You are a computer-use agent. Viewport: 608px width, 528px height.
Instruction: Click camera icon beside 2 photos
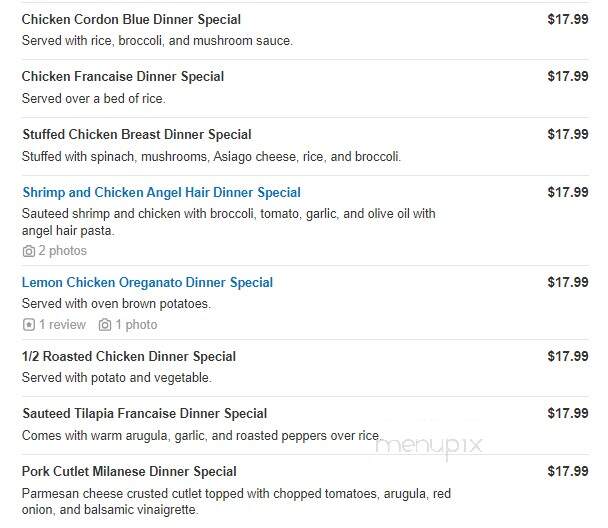(29, 251)
